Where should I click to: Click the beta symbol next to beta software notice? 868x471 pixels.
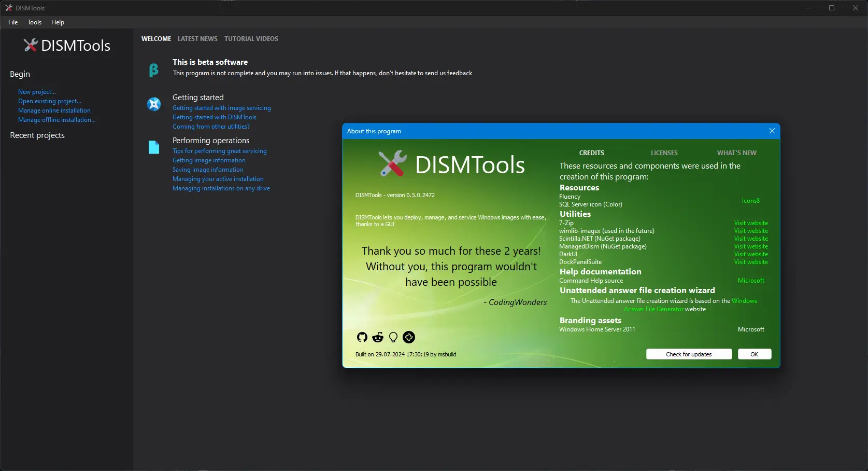pos(154,70)
